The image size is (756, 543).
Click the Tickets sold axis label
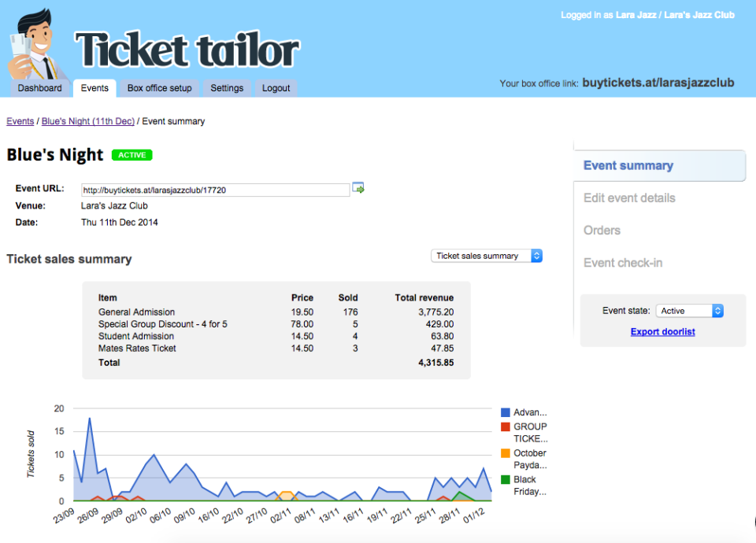point(31,454)
